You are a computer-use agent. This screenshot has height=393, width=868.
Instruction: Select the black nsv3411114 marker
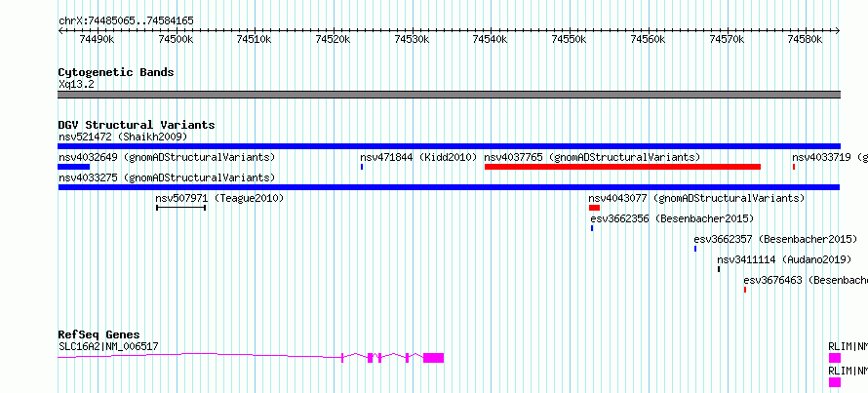click(x=719, y=269)
